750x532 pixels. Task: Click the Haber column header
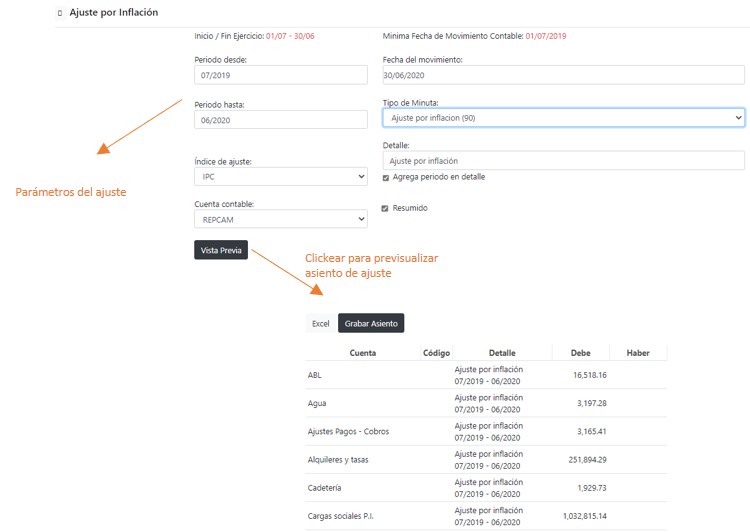[x=638, y=353]
